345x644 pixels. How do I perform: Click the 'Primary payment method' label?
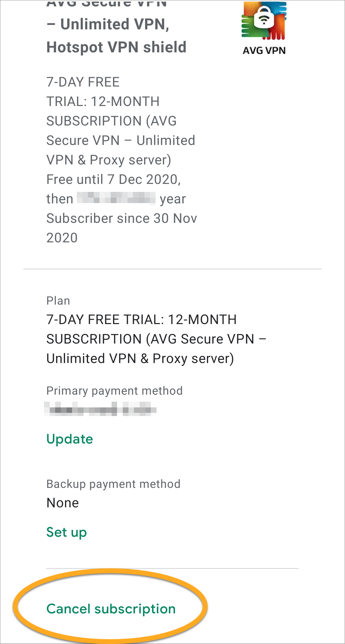click(114, 391)
